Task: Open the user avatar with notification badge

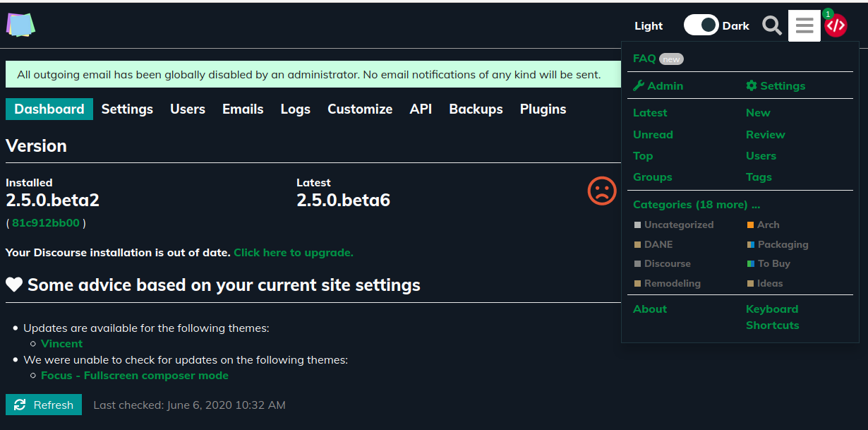Action: point(836,26)
